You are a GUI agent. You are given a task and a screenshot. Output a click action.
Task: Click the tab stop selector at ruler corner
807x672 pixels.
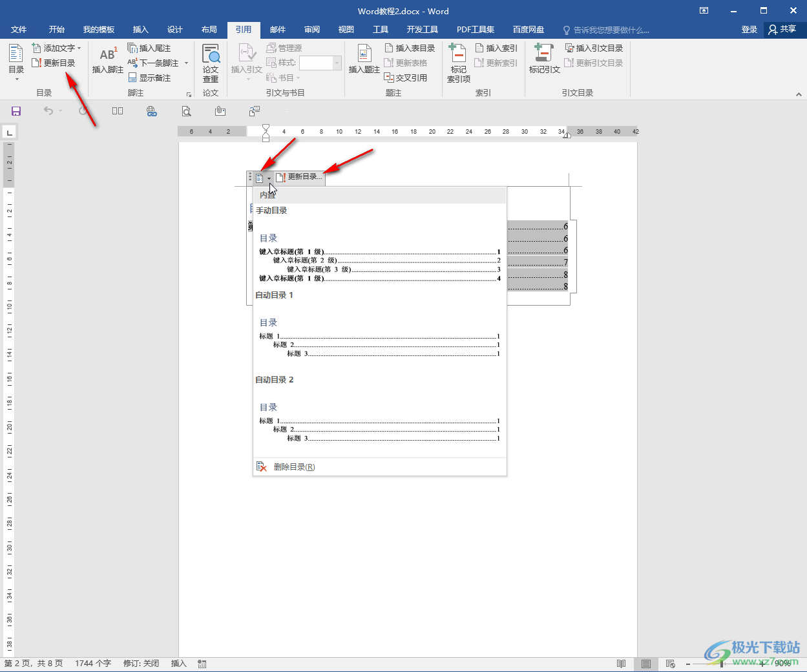click(x=9, y=133)
